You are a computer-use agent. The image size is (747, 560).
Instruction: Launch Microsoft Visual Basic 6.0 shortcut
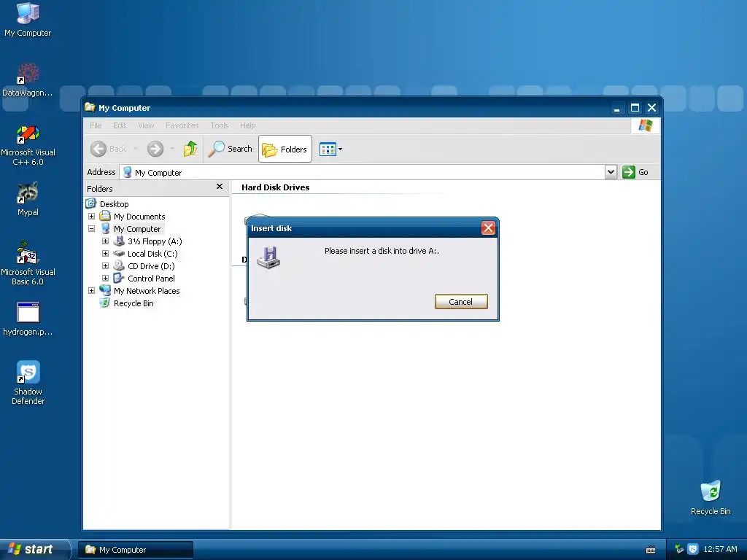28,264
